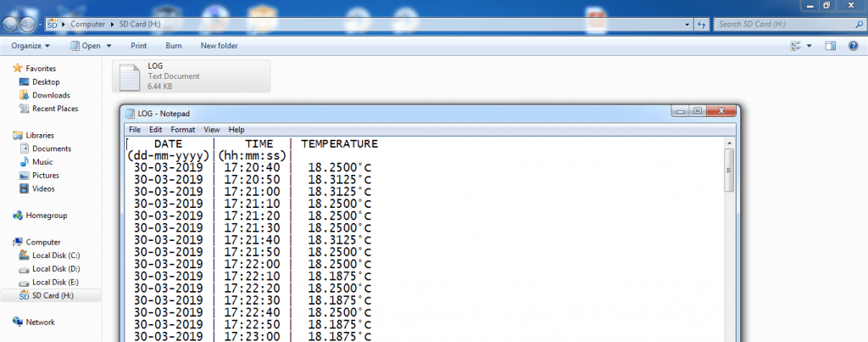Open Explorer help question mark icon
The image size is (868, 342).
click(x=853, y=46)
